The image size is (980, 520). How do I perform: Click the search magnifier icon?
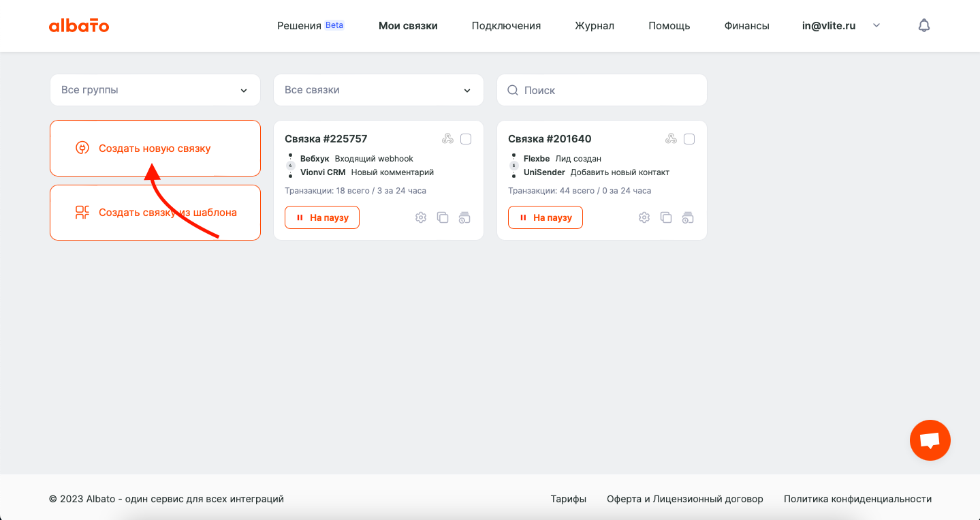tap(513, 90)
